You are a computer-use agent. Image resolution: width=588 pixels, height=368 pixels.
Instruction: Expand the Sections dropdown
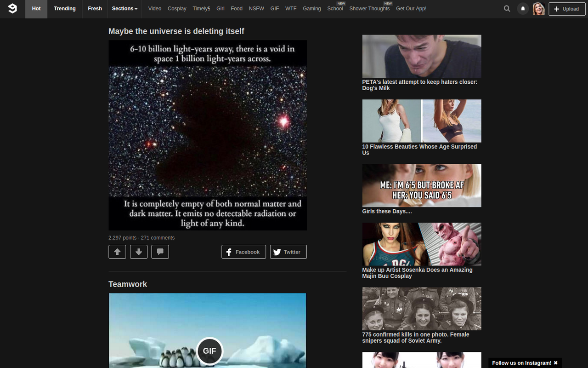click(x=124, y=8)
